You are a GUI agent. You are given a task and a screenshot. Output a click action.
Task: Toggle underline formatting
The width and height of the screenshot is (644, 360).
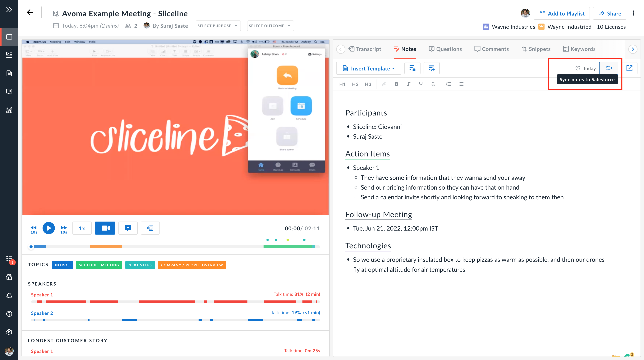[x=421, y=84]
